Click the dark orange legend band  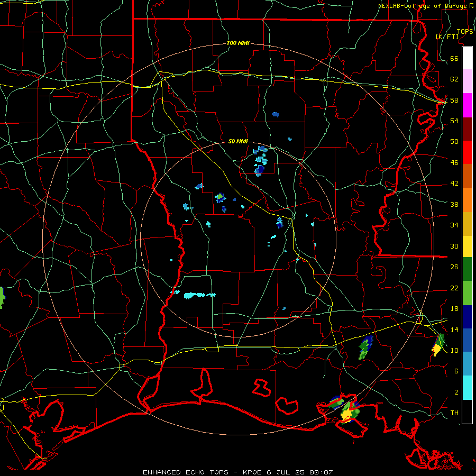[467, 176]
